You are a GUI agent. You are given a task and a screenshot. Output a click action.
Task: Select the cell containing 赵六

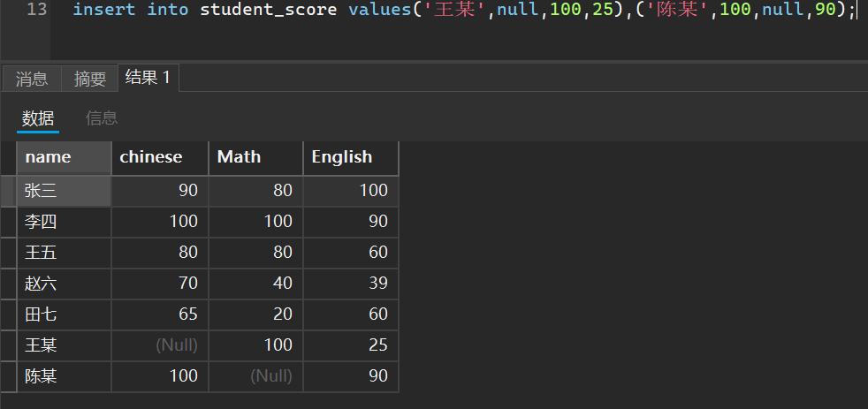(65, 284)
